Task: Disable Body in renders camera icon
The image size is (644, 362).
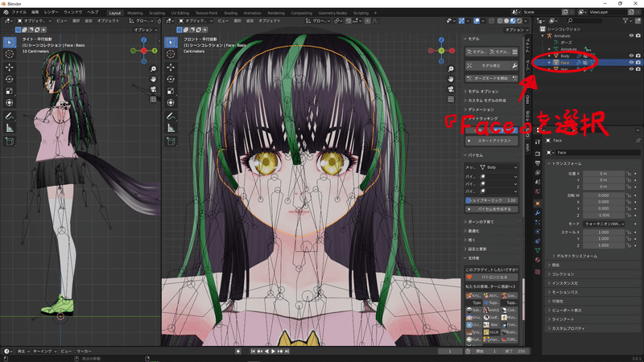Action: click(638, 56)
